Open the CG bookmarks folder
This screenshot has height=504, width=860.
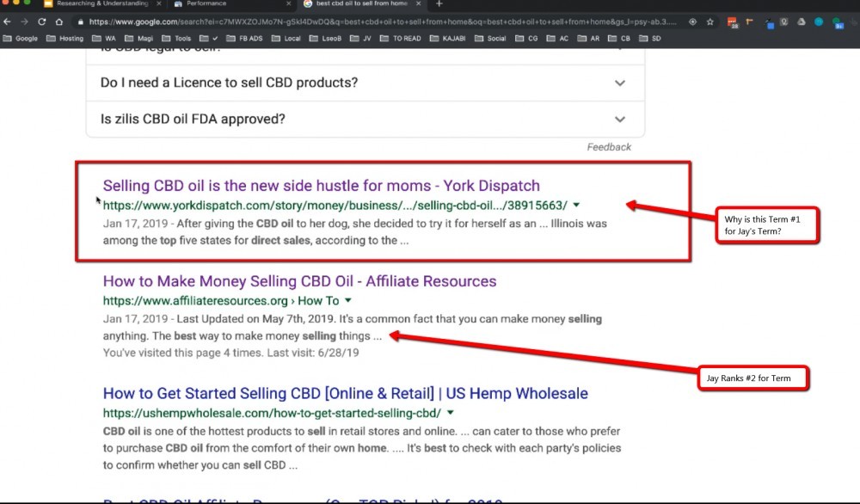tap(527, 39)
